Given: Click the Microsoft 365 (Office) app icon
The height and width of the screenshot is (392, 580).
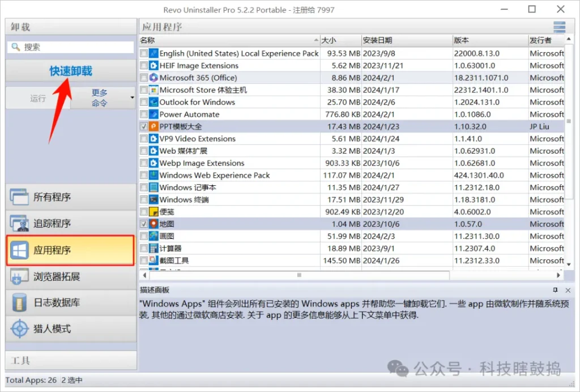Looking at the screenshot, I should coord(153,78).
